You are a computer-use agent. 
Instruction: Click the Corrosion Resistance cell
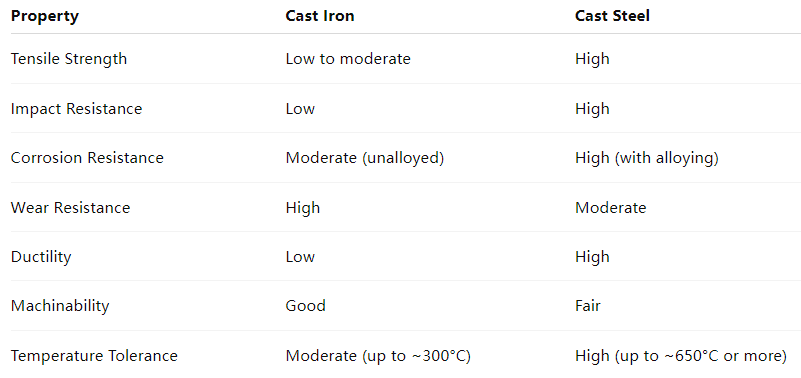(87, 158)
